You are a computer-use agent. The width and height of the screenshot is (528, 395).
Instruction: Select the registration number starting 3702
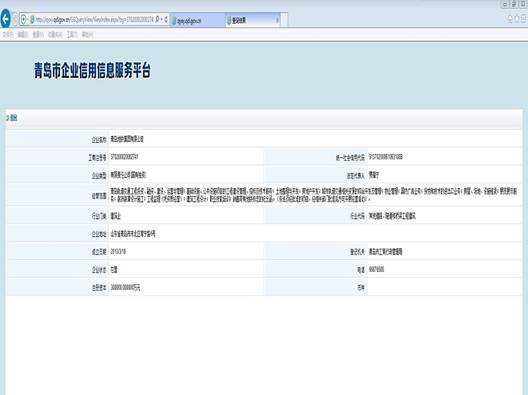click(124, 157)
